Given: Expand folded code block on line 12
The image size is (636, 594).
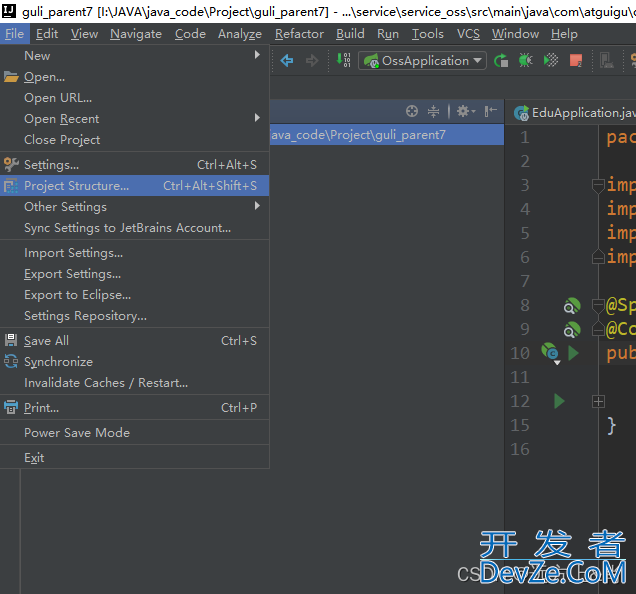Looking at the screenshot, I should click(x=598, y=402).
